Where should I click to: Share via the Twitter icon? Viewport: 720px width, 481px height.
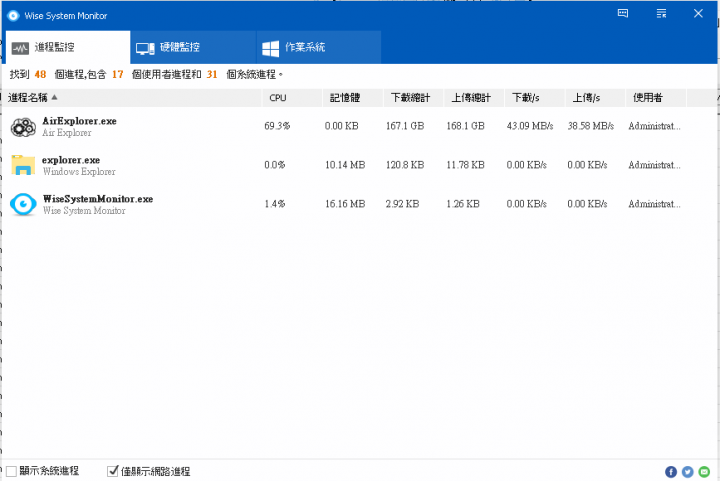pyautogui.click(x=687, y=472)
